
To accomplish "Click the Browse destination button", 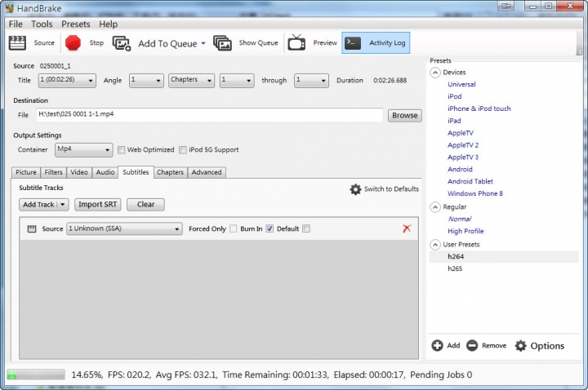I will [x=404, y=115].
